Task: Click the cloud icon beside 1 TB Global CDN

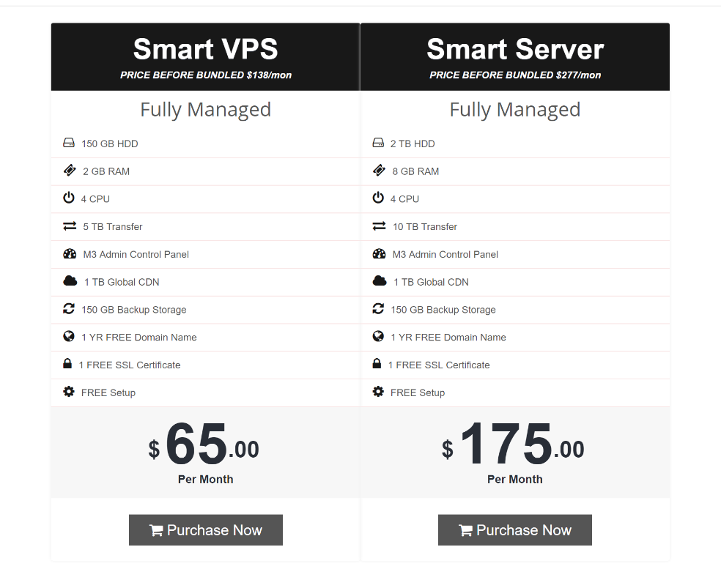Action: pyautogui.click(x=69, y=282)
